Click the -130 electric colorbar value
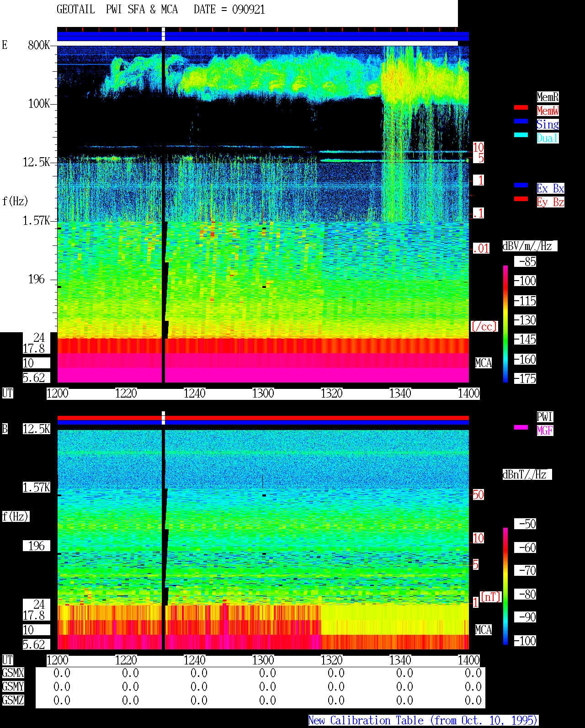 pos(525,320)
